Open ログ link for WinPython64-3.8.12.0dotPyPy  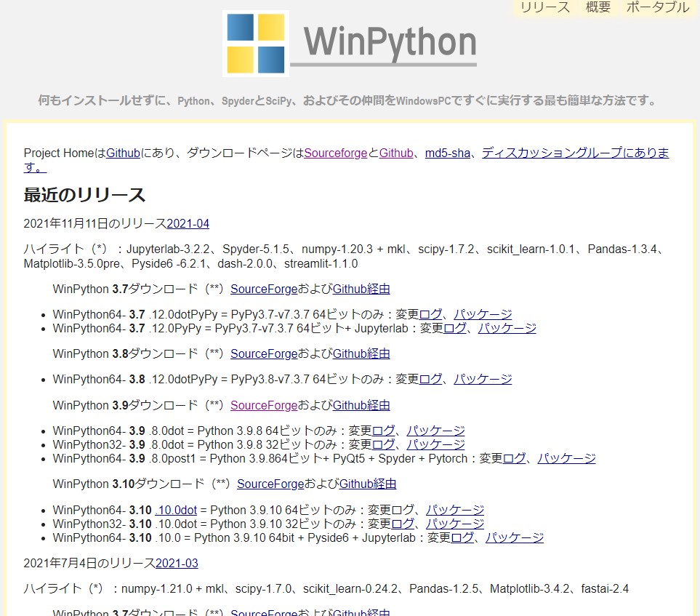point(430,379)
